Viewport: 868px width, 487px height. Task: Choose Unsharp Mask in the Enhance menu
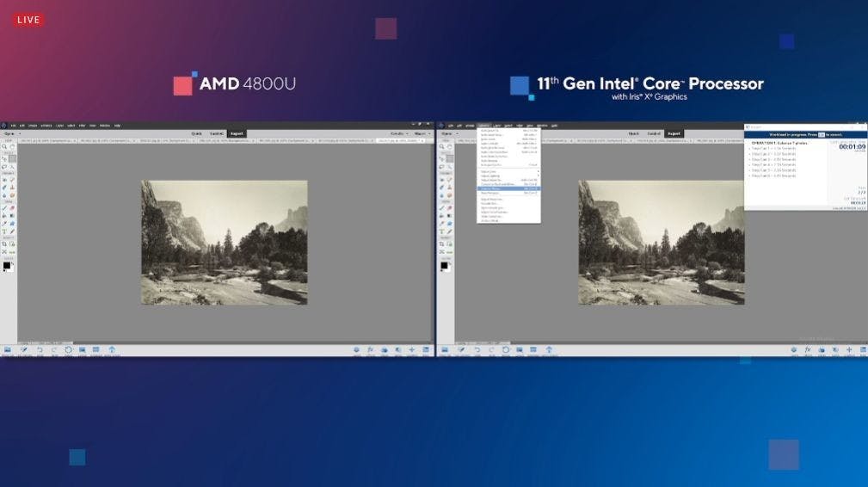point(508,221)
